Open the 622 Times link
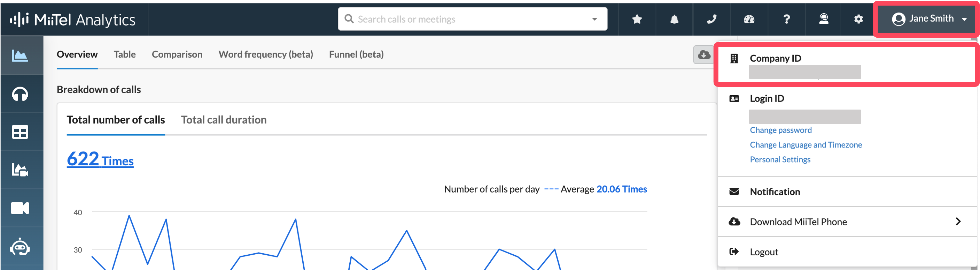The width and height of the screenshot is (980, 270). click(x=100, y=159)
